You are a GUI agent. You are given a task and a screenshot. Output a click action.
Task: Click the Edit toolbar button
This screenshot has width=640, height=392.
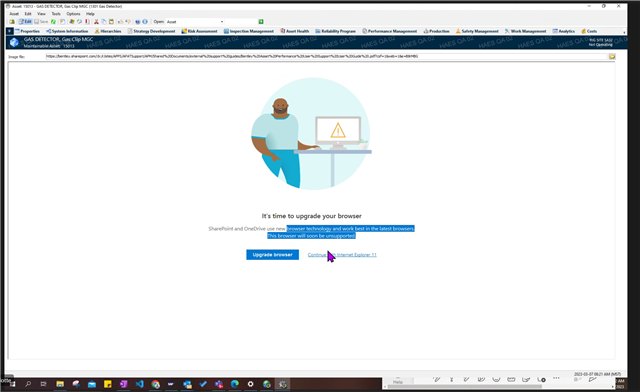25,22
